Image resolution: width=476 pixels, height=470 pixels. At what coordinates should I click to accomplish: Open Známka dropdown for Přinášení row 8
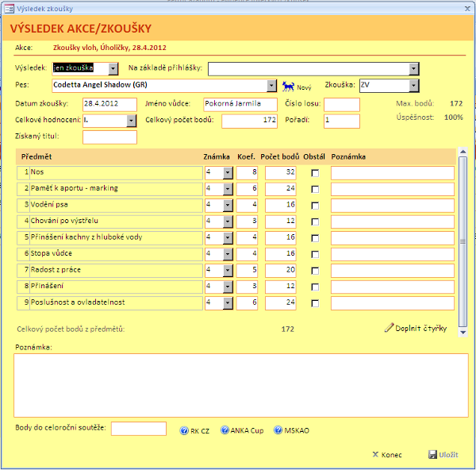pos(228,287)
